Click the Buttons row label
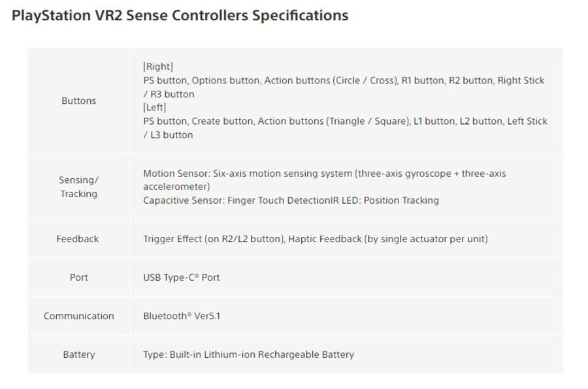 [78, 101]
